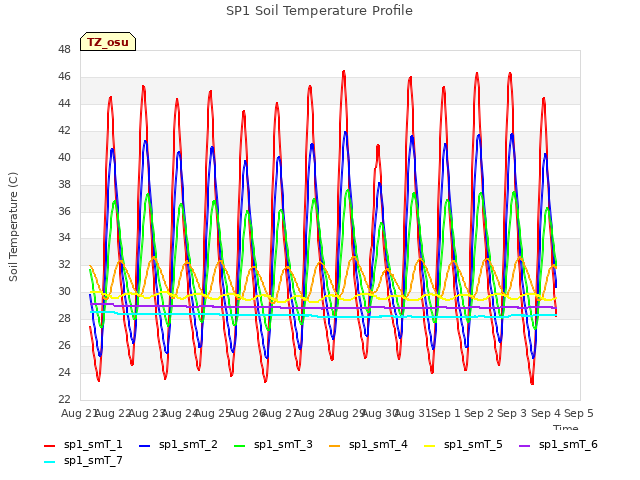This screenshot has height=480, width=640.
Task: Select the sp1_smT_7 legend entry
Action: [x=83, y=460]
